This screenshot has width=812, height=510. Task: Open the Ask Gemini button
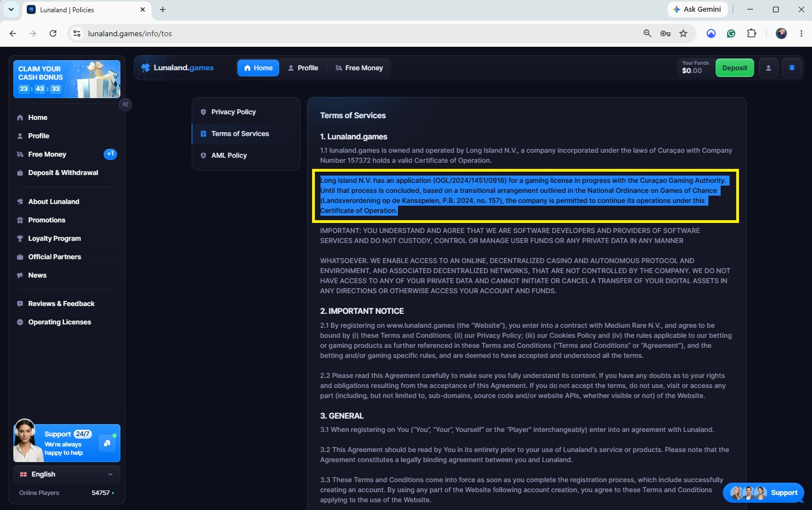pos(697,9)
